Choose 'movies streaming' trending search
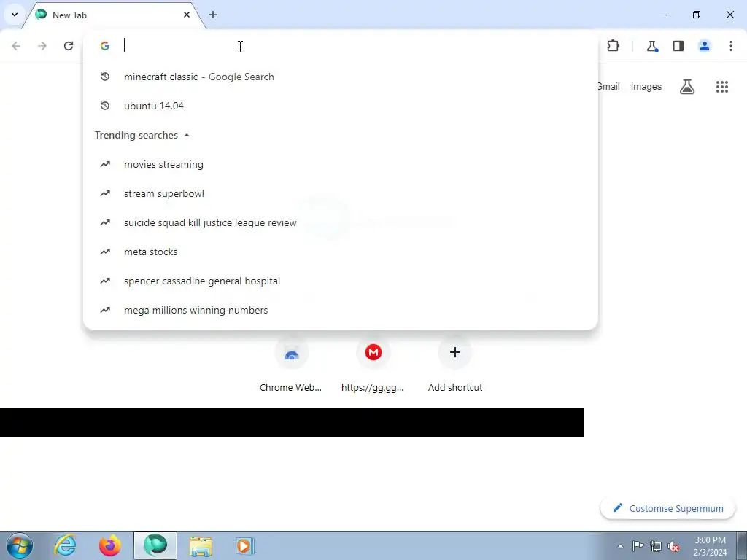 coord(341,164)
